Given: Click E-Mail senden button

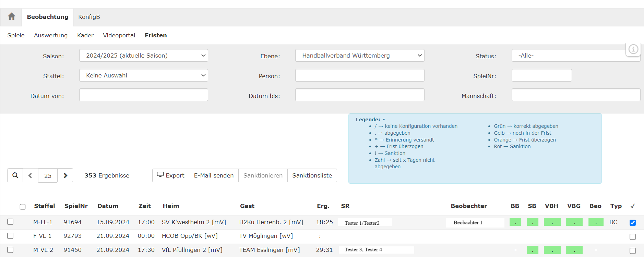Looking at the screenshot, I should click(214, 175).
